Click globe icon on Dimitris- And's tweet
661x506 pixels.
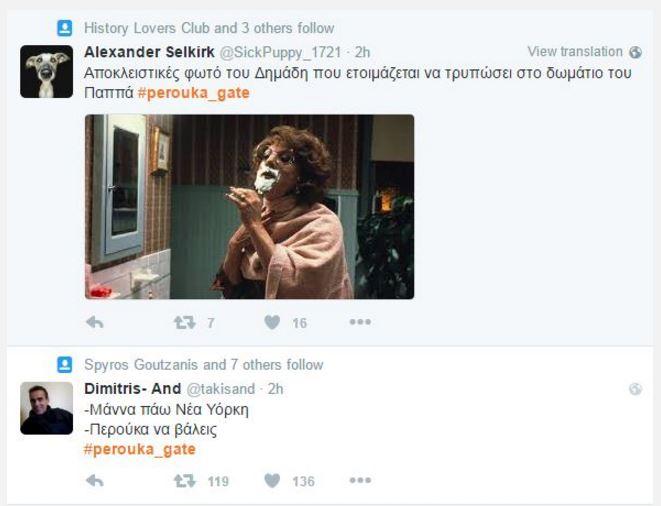point(635,388)
